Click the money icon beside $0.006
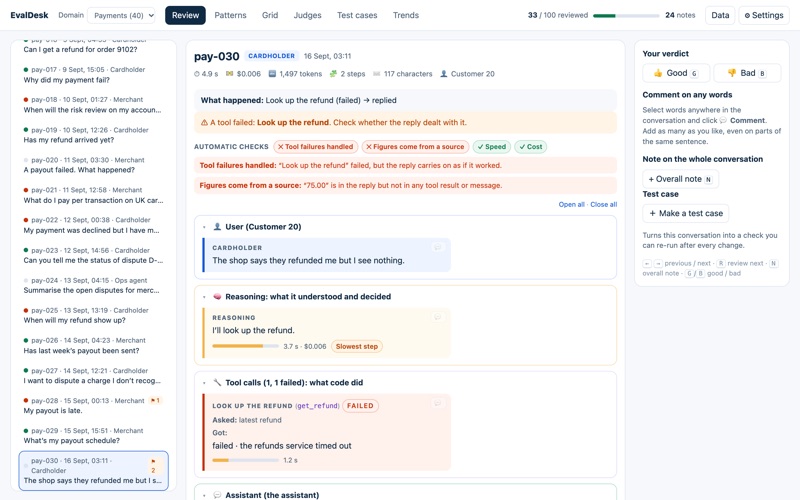 (x=230, y=74)
